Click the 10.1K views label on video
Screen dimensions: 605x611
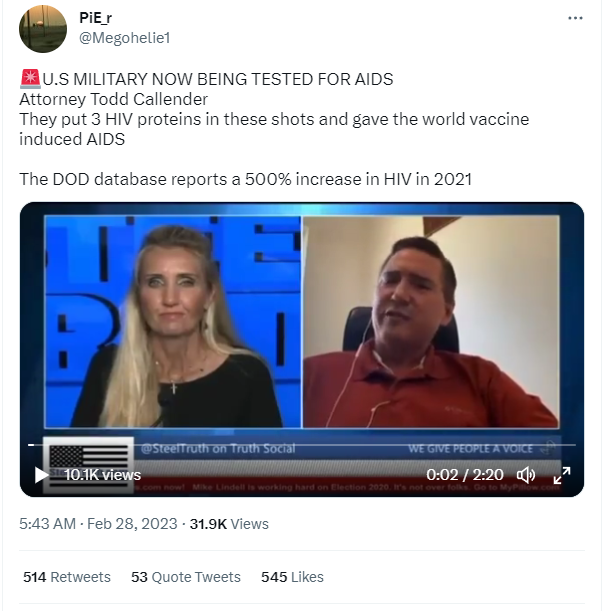[102, 475]
